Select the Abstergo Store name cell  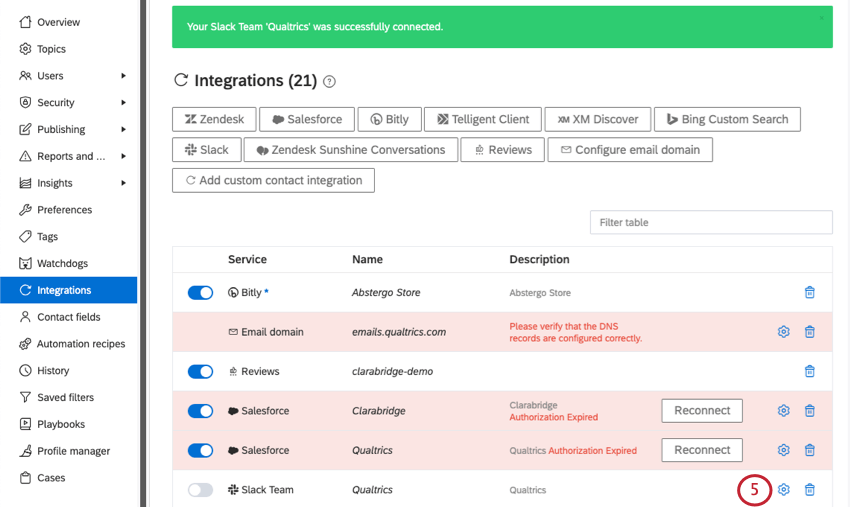coord(386,292)
